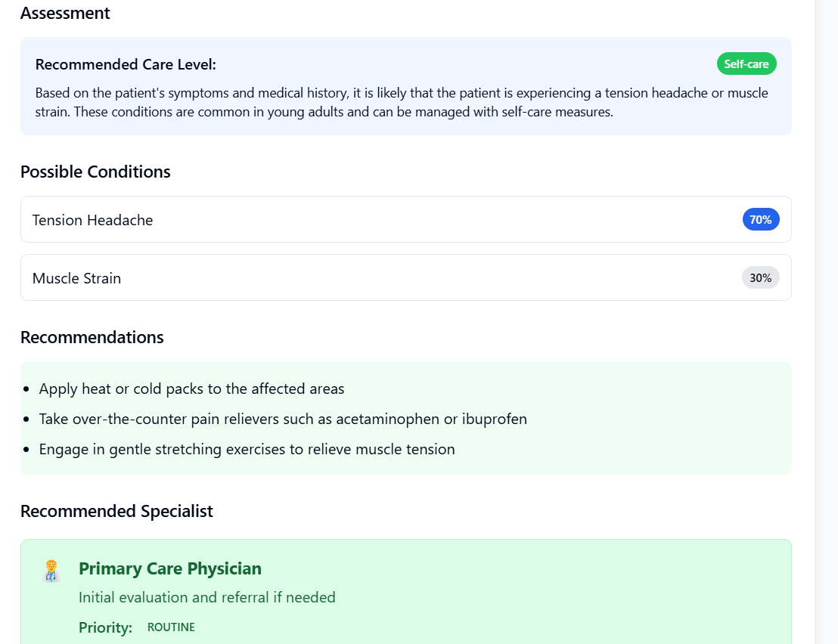
Task: Select the 30% probability badge
Action: click(x=761, y=277)
